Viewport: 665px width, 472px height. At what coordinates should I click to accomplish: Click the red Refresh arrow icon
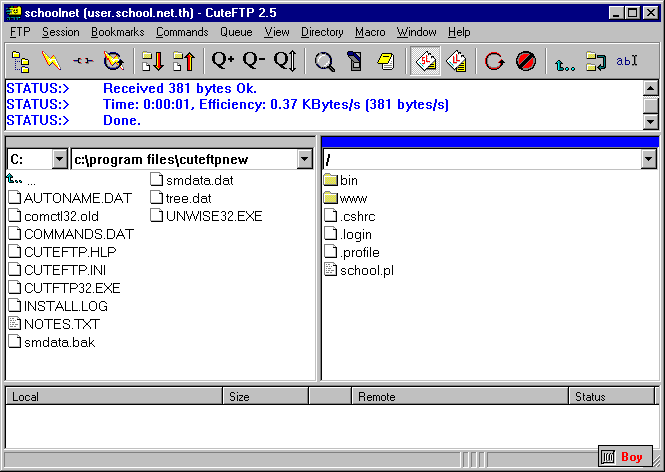tap(495, 61)
